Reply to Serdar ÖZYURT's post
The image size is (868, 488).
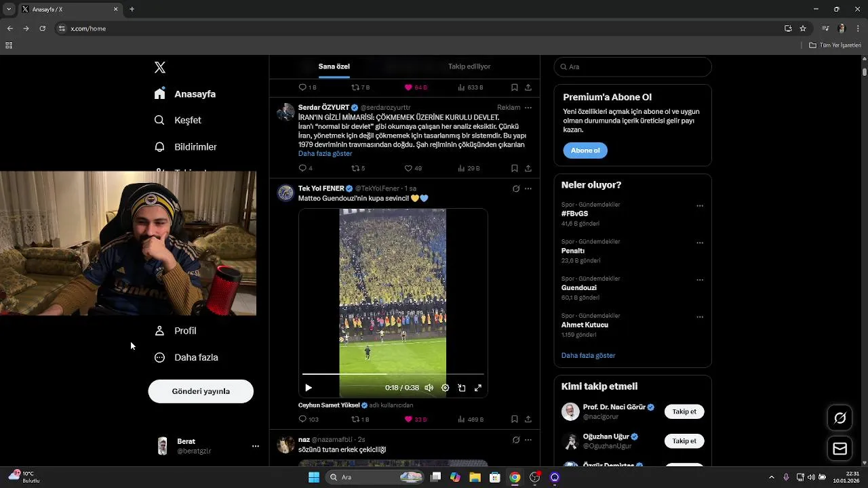click(x=305, y=168)
